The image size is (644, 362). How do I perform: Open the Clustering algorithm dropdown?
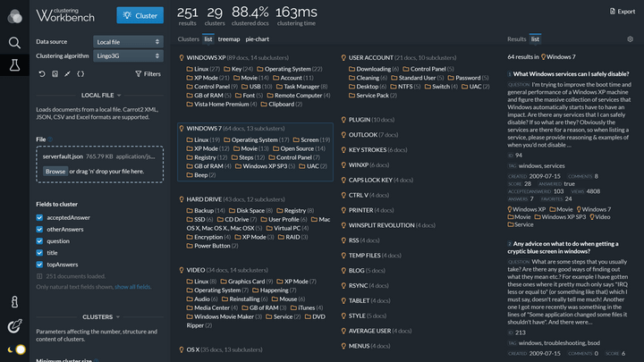pos(128,55)
